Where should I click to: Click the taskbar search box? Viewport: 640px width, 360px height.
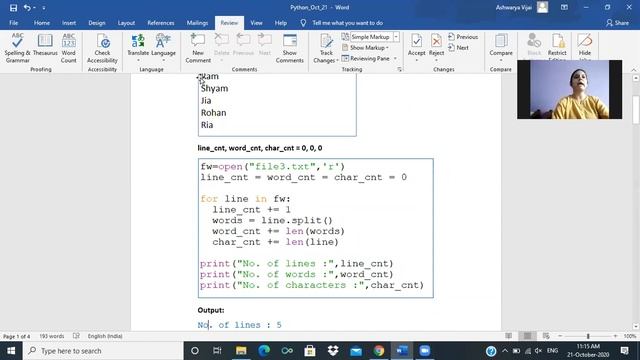103,351
